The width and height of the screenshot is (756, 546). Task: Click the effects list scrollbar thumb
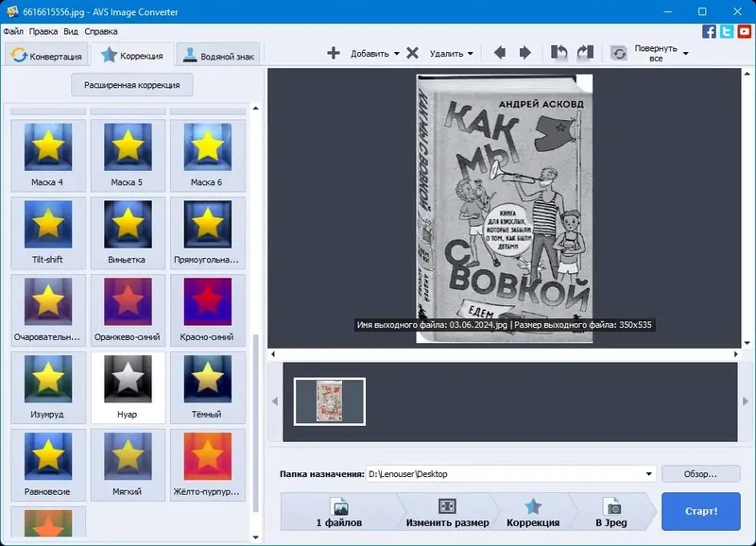pos(256,423)
